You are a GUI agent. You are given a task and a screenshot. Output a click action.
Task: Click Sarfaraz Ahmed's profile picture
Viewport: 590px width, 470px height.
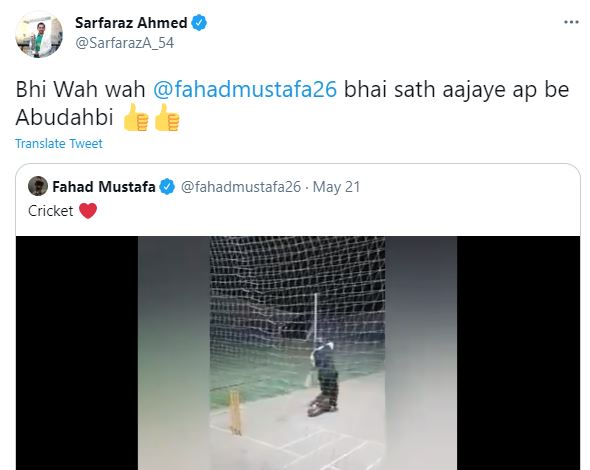click(39, 34)
